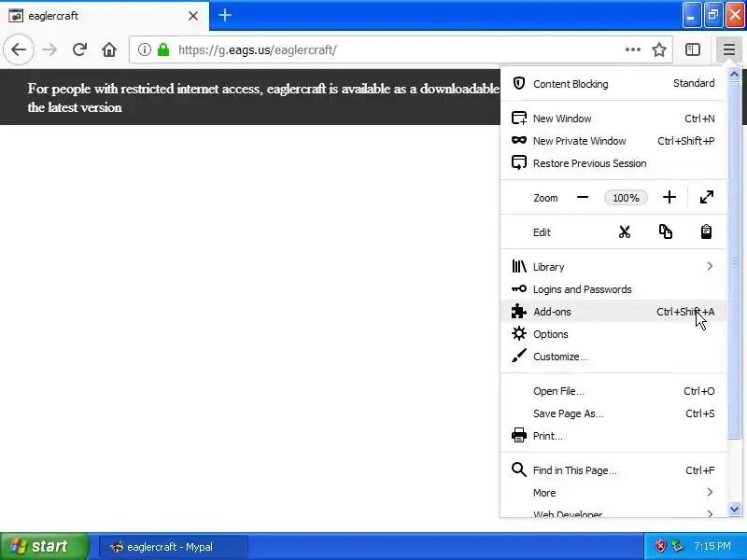Open page actions three-dot menu

[x=633, y=49]
